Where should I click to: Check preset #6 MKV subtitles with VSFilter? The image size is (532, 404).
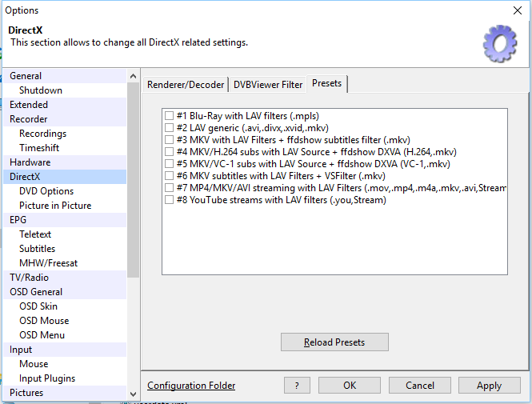click(x=169, y=176)
